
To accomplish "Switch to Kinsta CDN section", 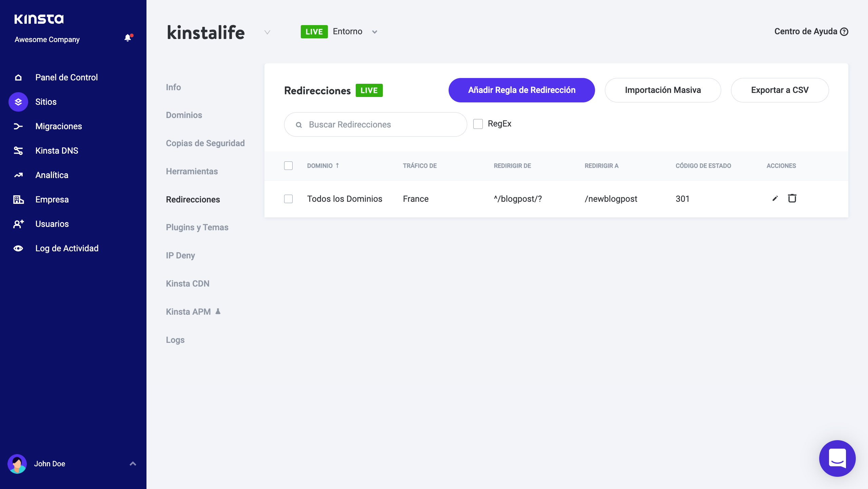I will (x=188, y=283).
